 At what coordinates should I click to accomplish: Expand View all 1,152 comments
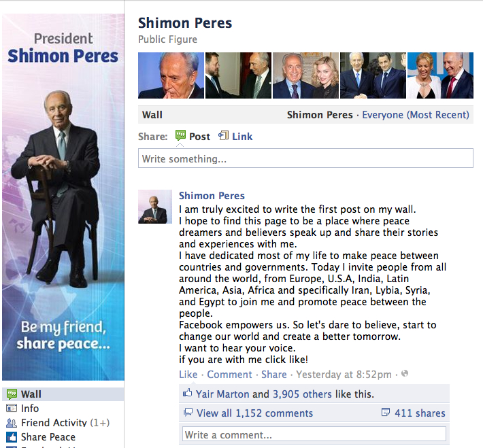point(254,413)
